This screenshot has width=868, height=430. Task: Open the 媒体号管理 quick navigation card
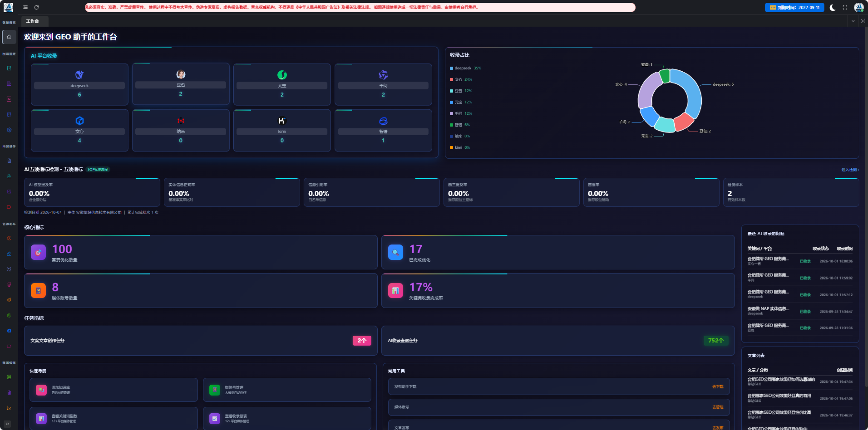287,390
